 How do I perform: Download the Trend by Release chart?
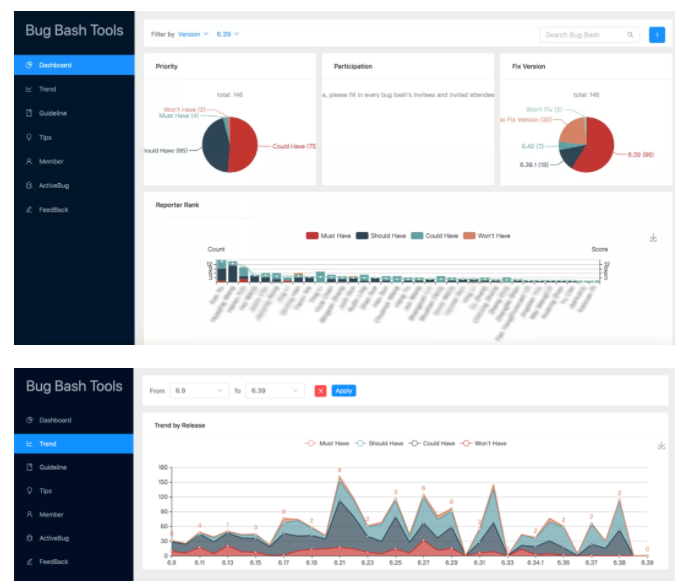660,446
